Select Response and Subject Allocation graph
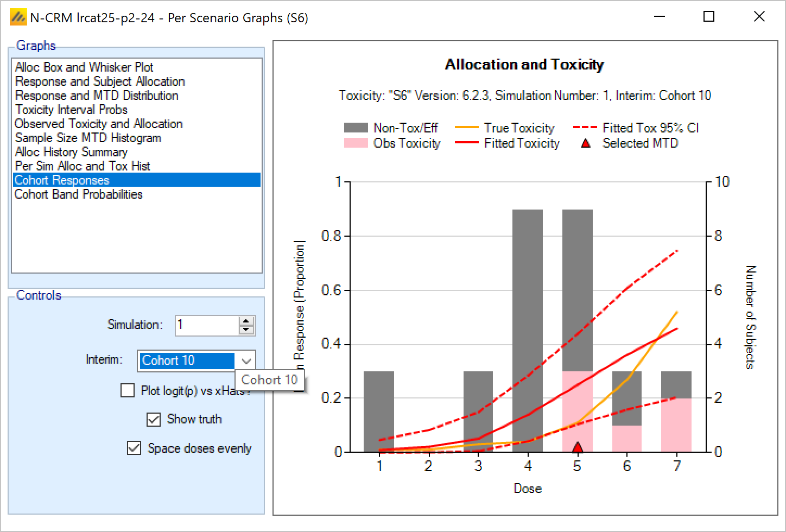Screen dimensions: 786x532 (100, 81)
